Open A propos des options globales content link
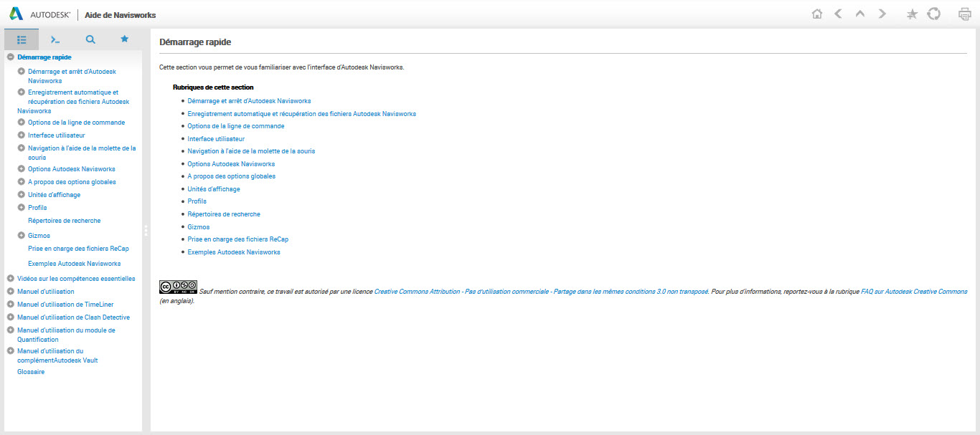This screenshot has width=980, height=435. tap(232, 176)
